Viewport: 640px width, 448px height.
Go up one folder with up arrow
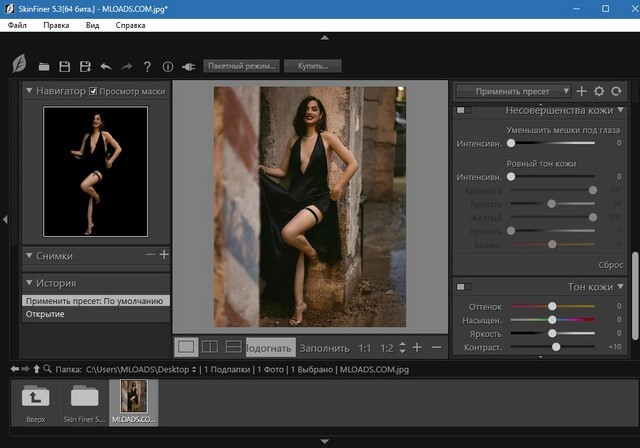pyautogui.click(x=36, y=369)
